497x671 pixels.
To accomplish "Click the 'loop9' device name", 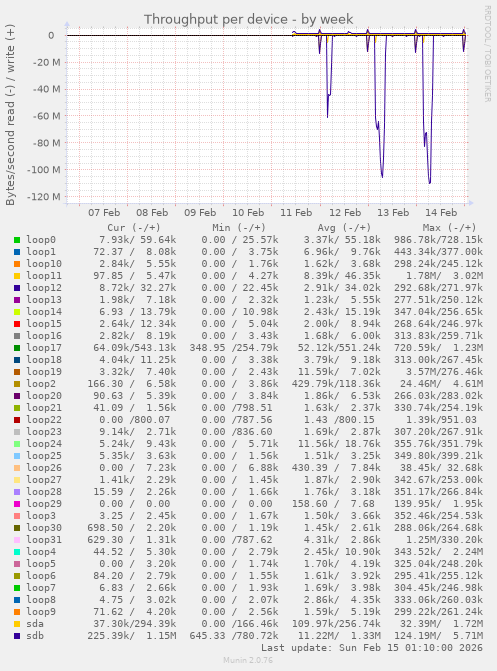I will pyautogui.click(x=41, y=612).
